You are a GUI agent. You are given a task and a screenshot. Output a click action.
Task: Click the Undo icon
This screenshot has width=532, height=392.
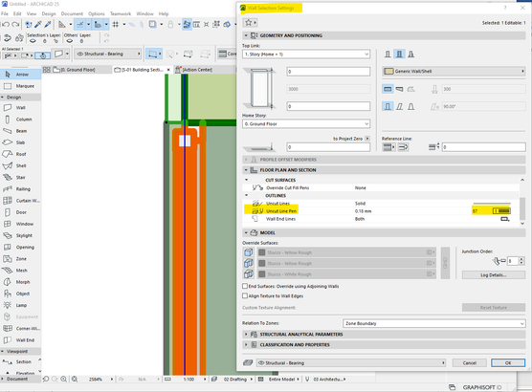[6, 25]
